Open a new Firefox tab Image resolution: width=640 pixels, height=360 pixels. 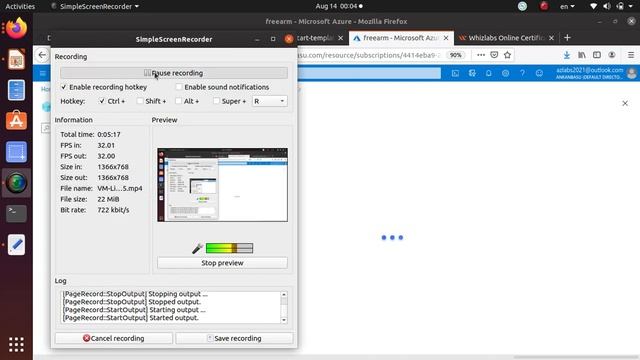(567, 38)
